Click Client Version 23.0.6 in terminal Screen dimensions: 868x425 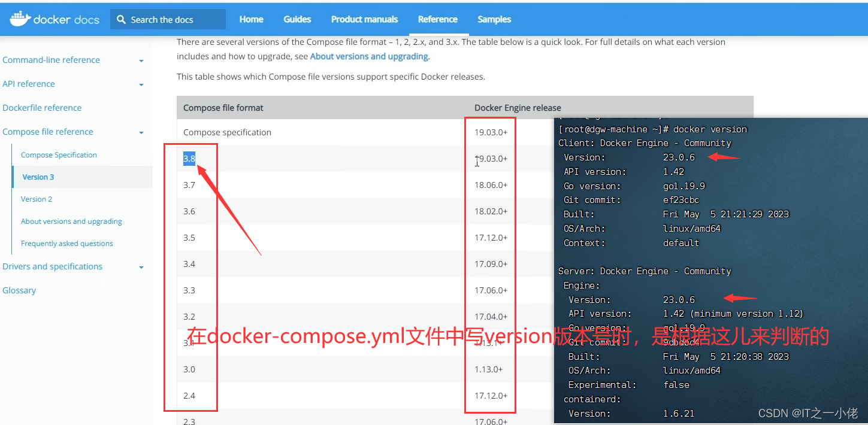point(679,157)
